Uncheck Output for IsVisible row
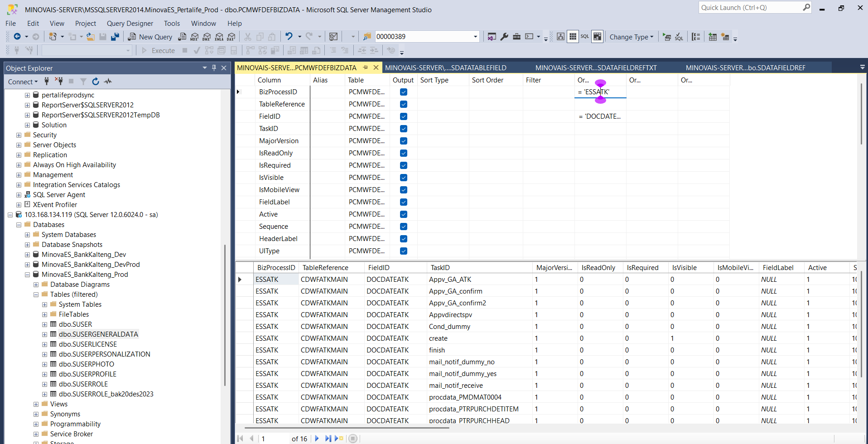Viewport: 868px width, 444px height. click(404, 178)
